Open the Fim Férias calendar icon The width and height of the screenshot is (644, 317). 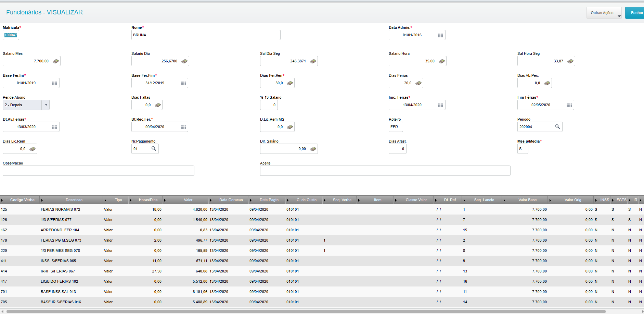(569, 105)
